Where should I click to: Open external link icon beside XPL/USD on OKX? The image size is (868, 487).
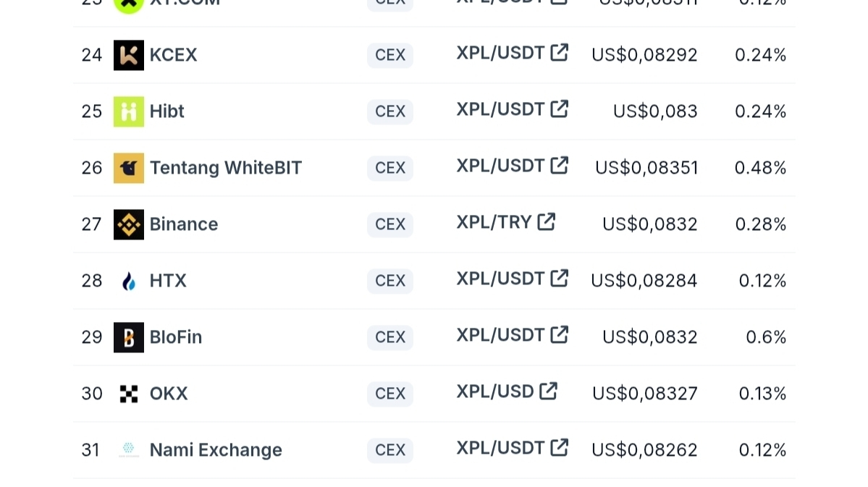click(549, 391)
